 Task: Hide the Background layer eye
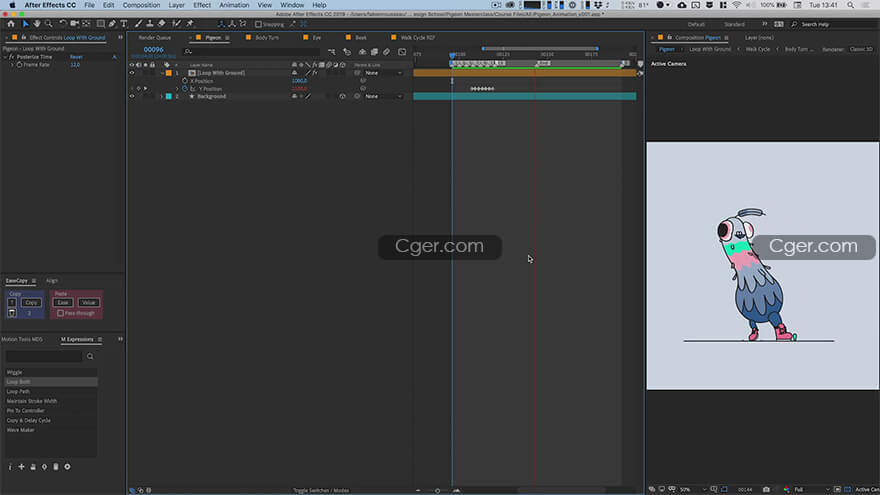click(x=132, y=97)
